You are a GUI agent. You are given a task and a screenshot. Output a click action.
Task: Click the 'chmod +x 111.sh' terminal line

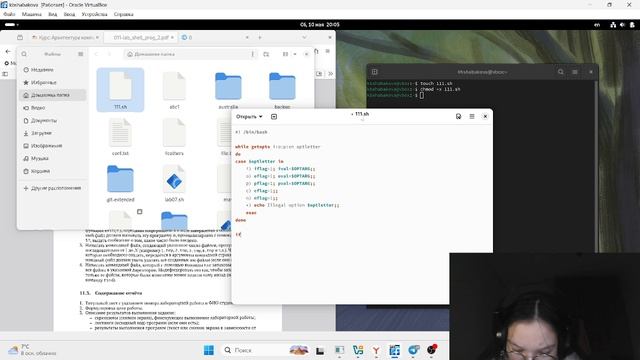413,89
